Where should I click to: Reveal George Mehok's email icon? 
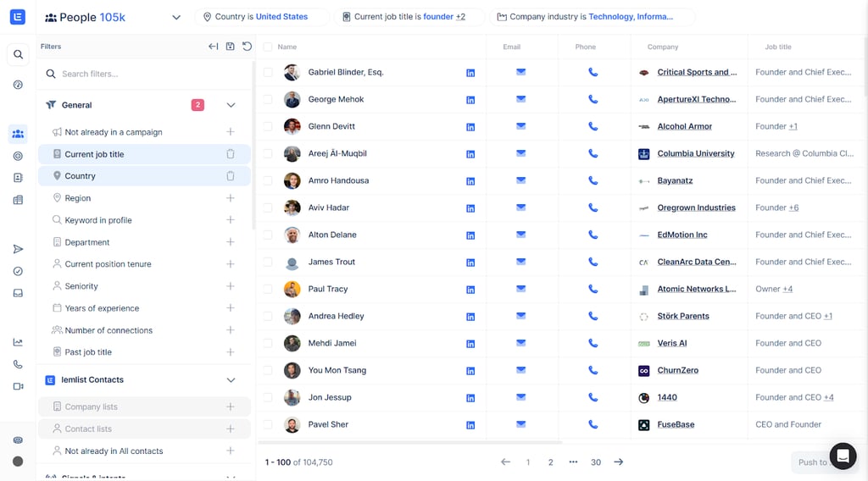[521, 99]
